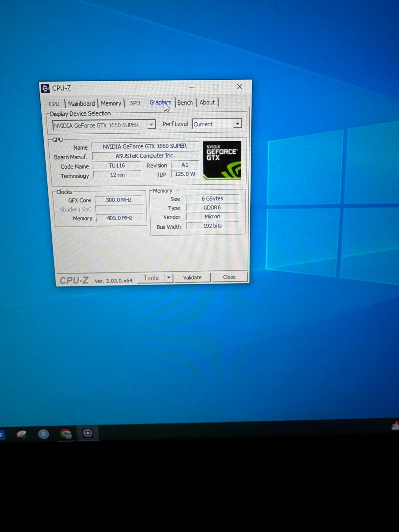Click the Bus Width 192 bits value
The width and height of the screenshot is (399, 532).
tap(213, 226)
